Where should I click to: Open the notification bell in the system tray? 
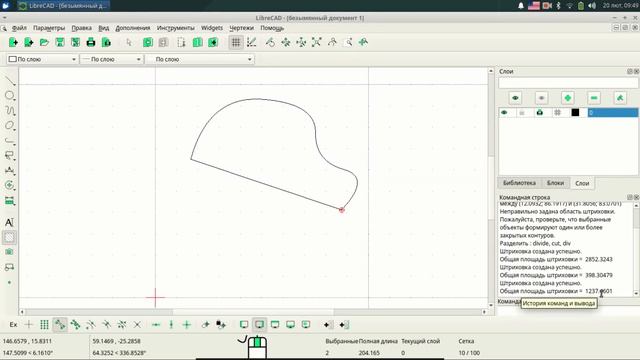pos(521,6)
